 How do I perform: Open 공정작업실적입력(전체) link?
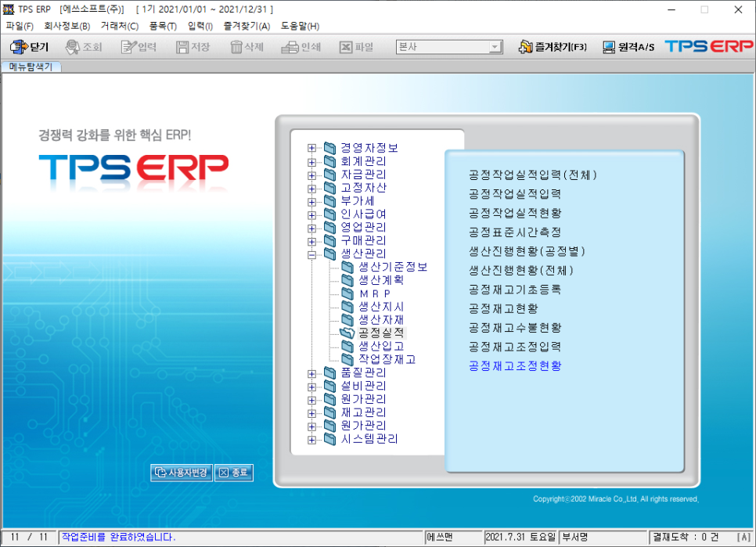click(x=533, y=175)
